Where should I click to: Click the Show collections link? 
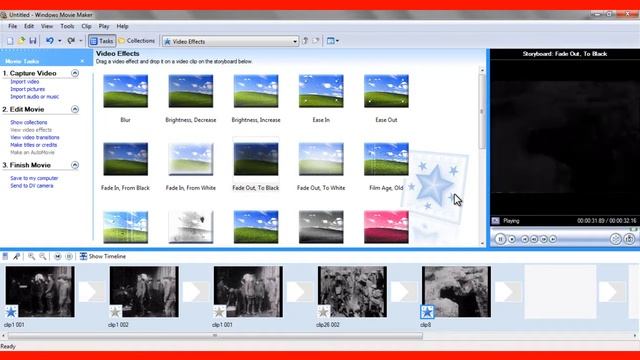click(x=29, y=122)
